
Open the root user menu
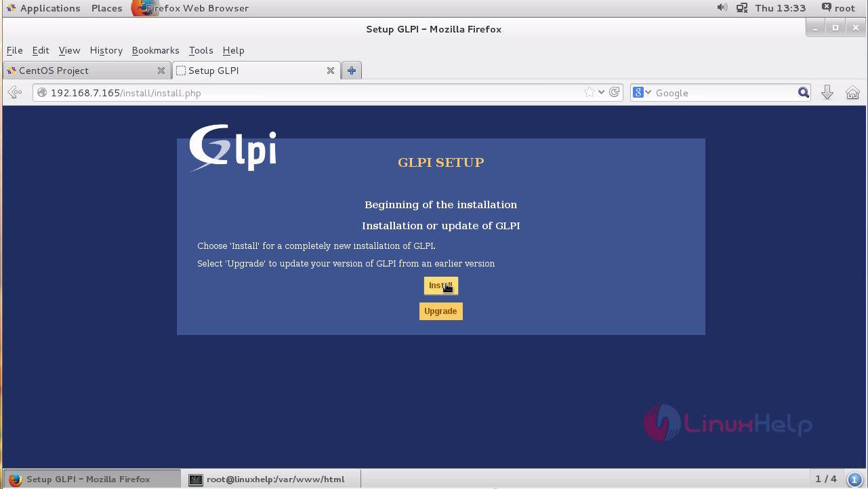coord(838,8)
